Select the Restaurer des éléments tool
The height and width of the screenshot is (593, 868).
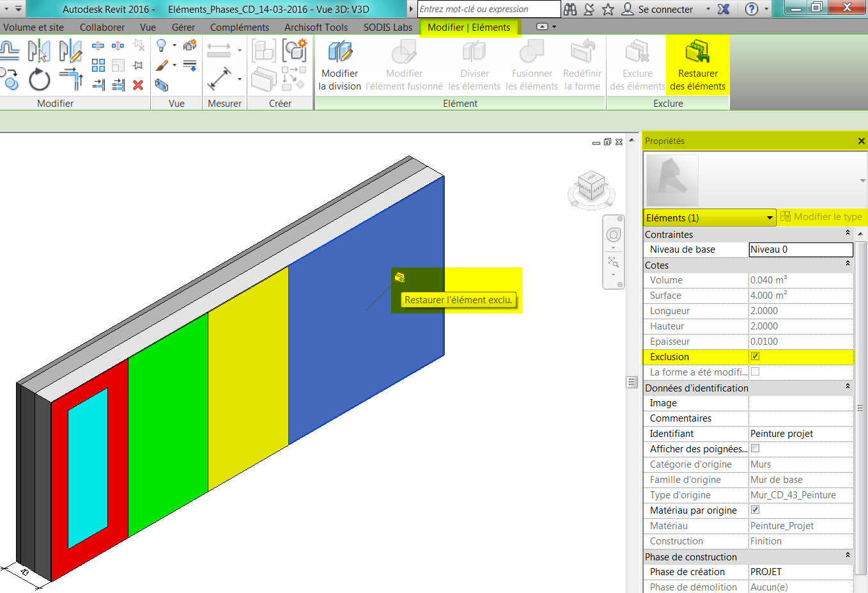point(697,65)
